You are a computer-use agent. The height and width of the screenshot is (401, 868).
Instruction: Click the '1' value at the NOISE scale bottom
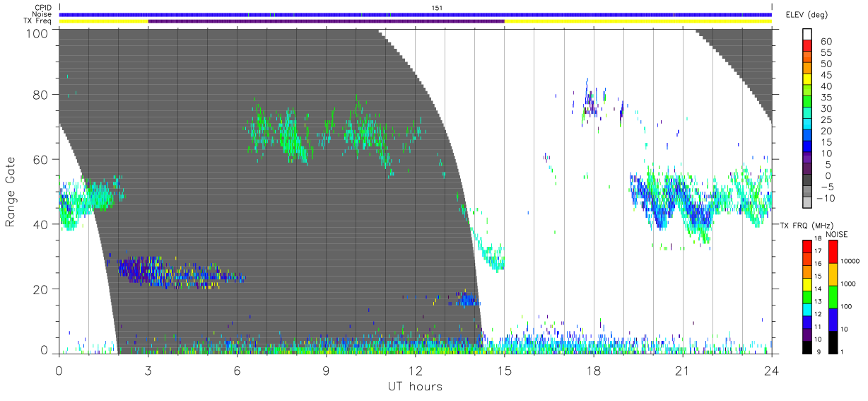[843, 351]
